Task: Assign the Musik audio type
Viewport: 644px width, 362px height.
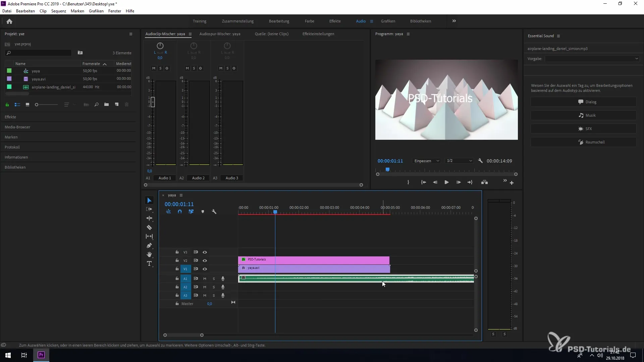Action: point(583,115)
